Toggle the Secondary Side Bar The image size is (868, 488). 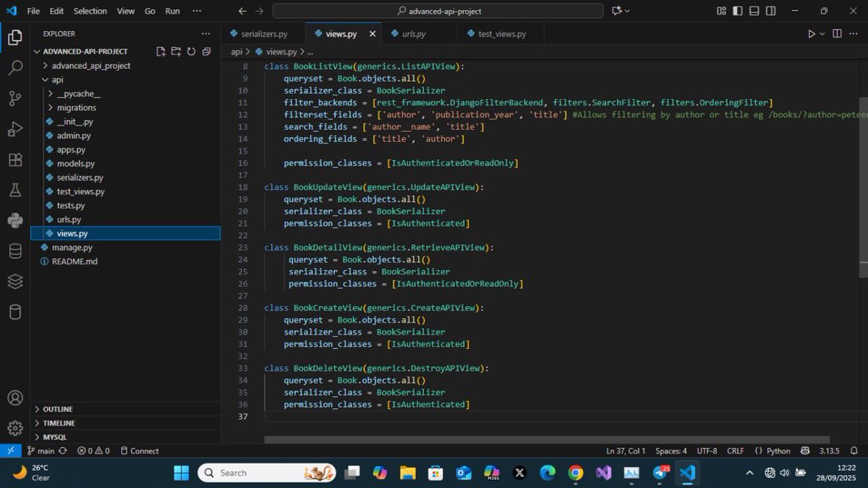pyautogui.click(x=770, y=11)
